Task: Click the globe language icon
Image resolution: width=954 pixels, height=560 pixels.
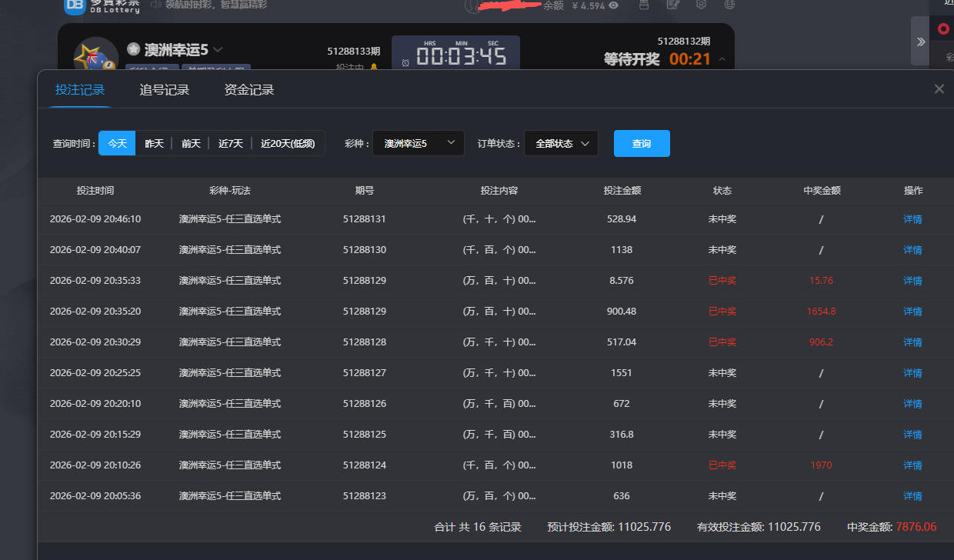Action: tap(729, 5)
